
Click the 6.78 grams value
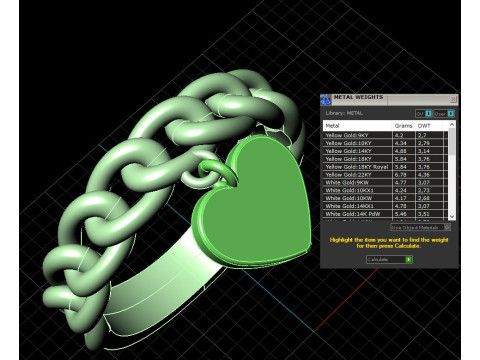click(x=400, y=175)
